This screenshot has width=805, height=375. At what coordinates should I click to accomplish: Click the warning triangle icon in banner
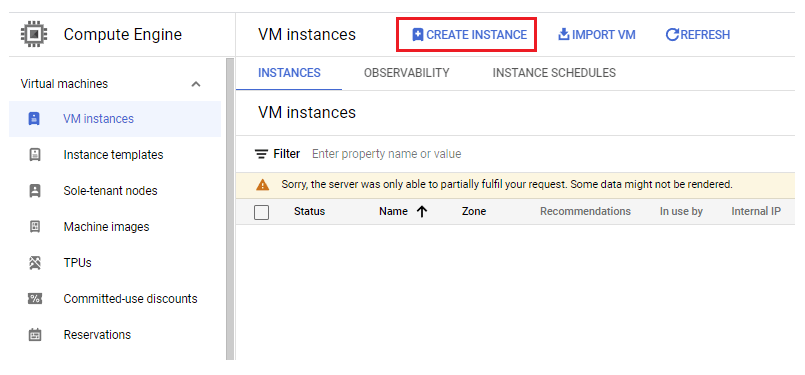(263, 184)
